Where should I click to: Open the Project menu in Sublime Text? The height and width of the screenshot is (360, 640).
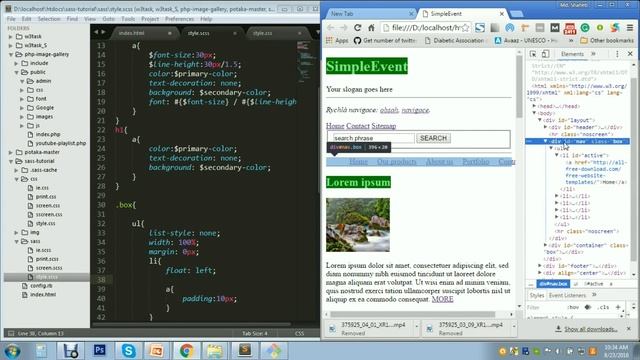(150, 19)
